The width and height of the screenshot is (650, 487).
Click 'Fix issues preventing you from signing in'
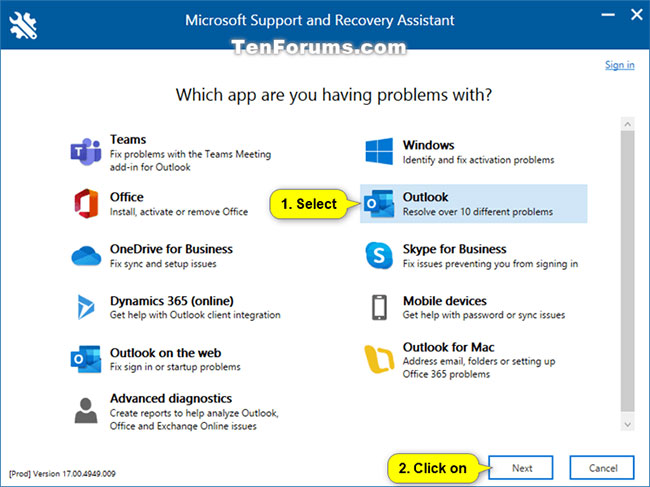tap(490, 264)
